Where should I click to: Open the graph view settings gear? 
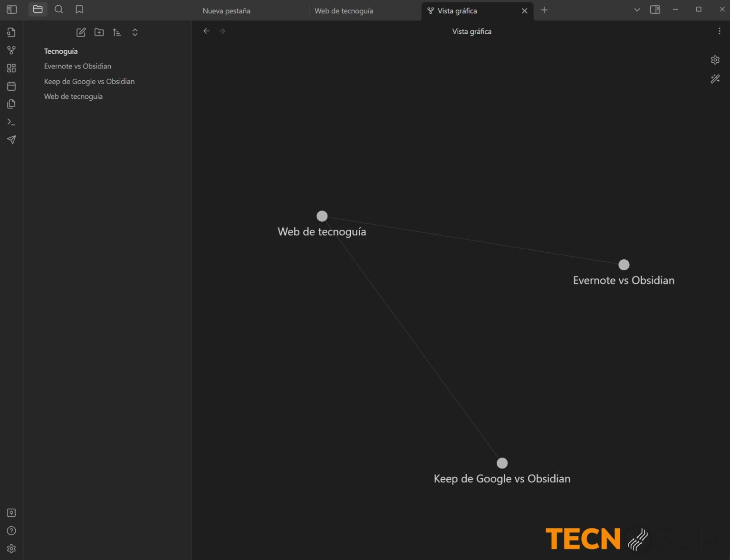[x=715, y=60]
